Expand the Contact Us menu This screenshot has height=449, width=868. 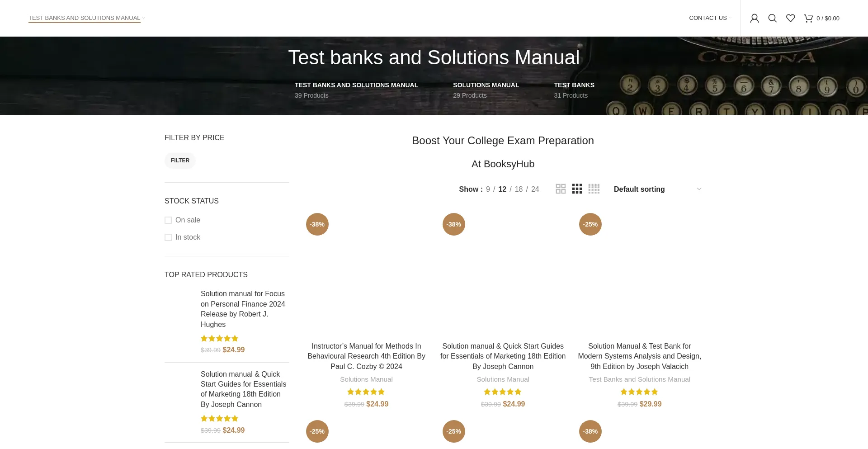(x=708, y=18)
